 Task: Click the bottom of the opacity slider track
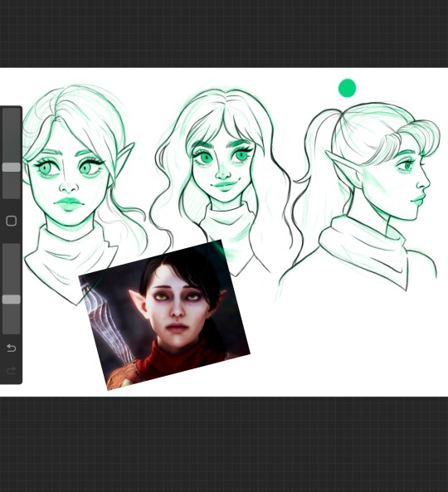click(x=12, y=329)
